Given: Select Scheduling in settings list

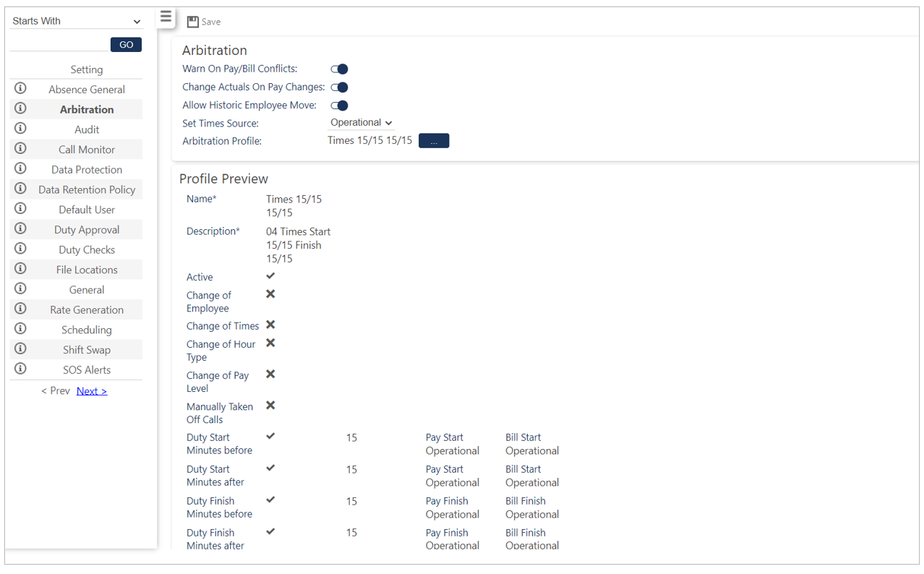Looking at the screenshot, I should pyautogui.click(x=87, y=330).
